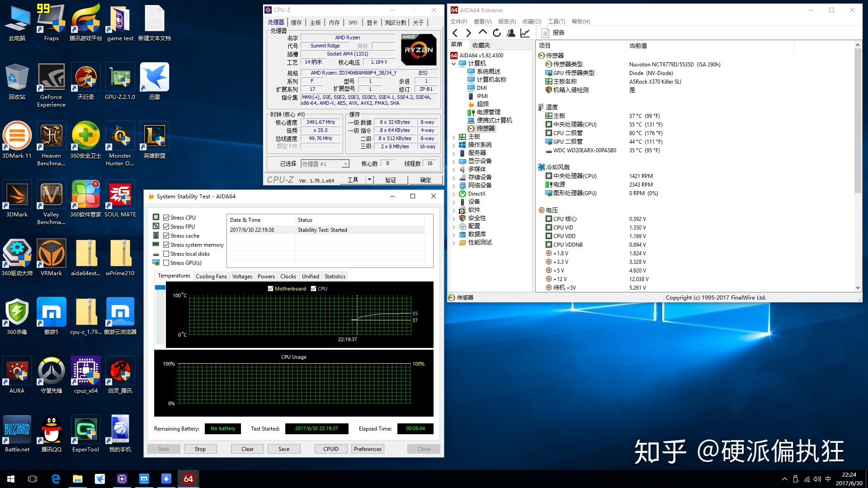
Task: Open Windows Start menu
Action: (11, 479)
